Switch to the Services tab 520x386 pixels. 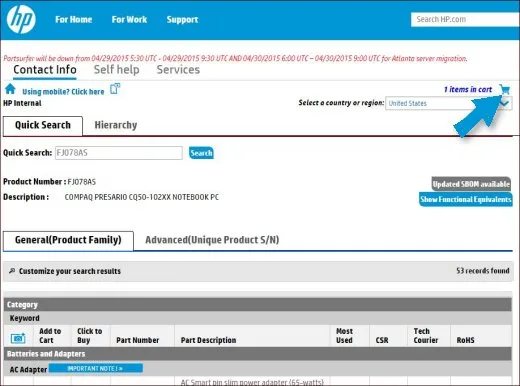coord(178,70)
